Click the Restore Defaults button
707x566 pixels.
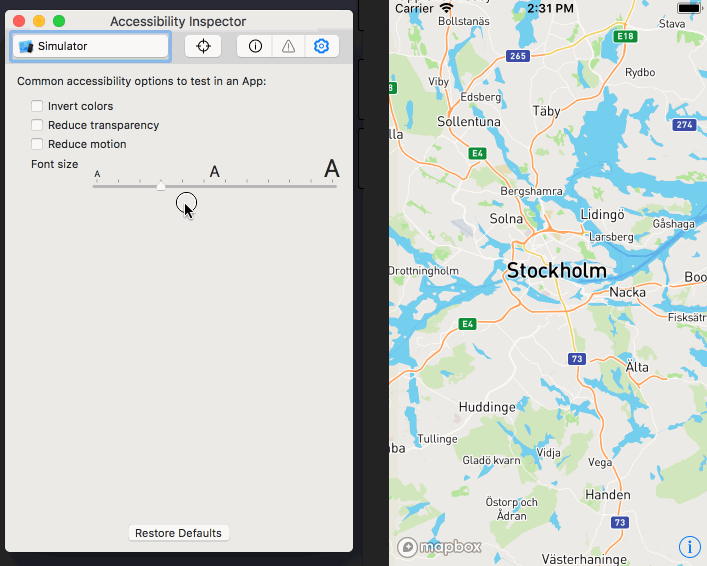tap(179, 533)
